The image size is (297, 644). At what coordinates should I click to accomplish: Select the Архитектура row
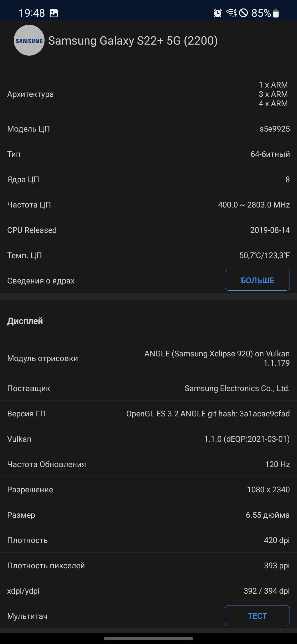click(148, 94)
